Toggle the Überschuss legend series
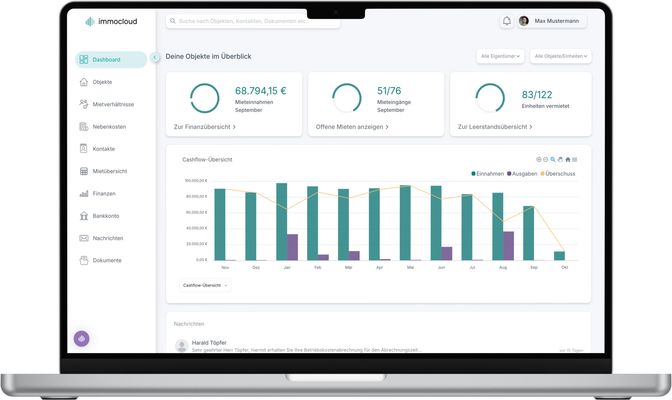Screen dimensions: 672x400 [558, 174]
